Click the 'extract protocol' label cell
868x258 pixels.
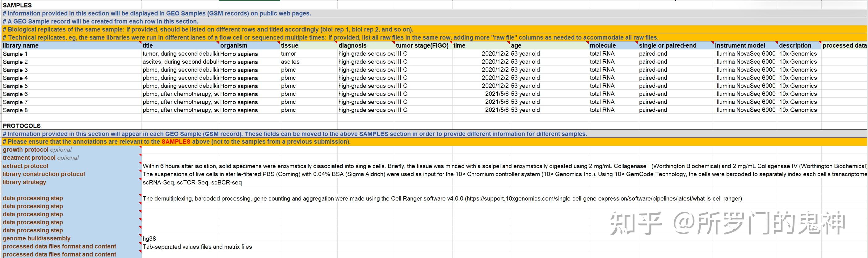[x=26, y=166]
